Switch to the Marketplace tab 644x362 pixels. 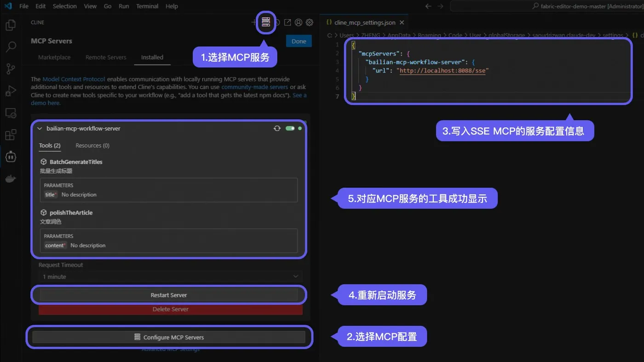point(54,57)
